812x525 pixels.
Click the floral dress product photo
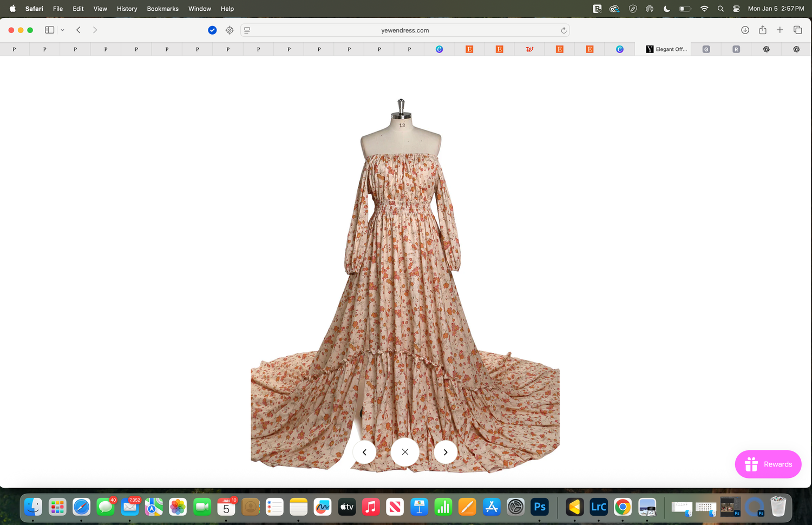[405, 286]
